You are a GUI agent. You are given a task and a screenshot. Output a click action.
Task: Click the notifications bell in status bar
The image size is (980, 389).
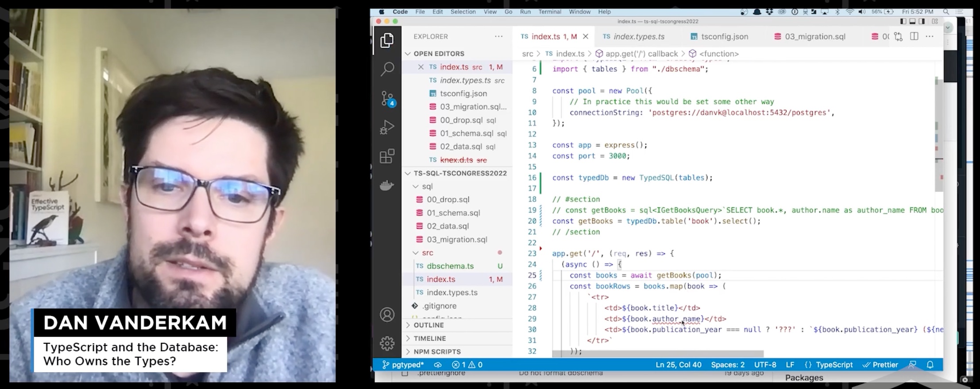pos(930,365)
